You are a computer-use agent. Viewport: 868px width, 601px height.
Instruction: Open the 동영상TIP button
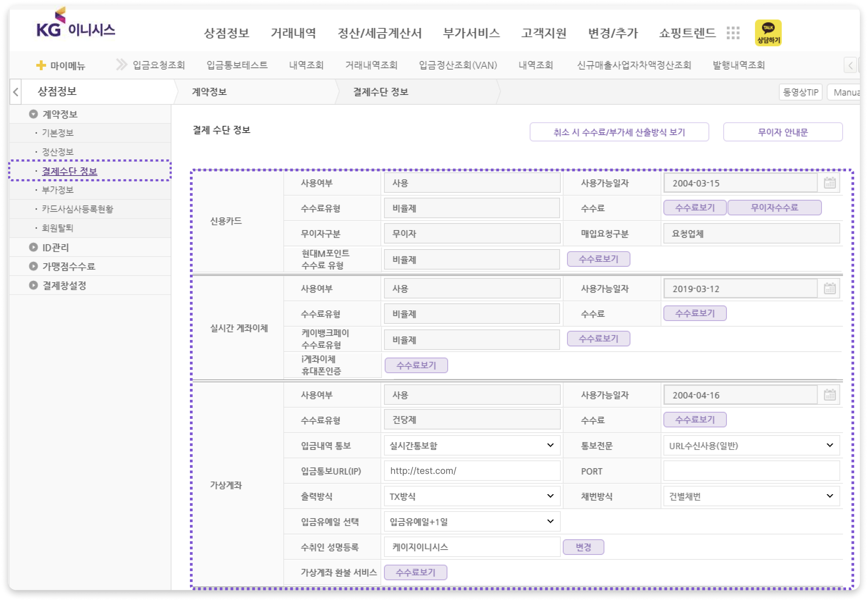pos(800,92)
